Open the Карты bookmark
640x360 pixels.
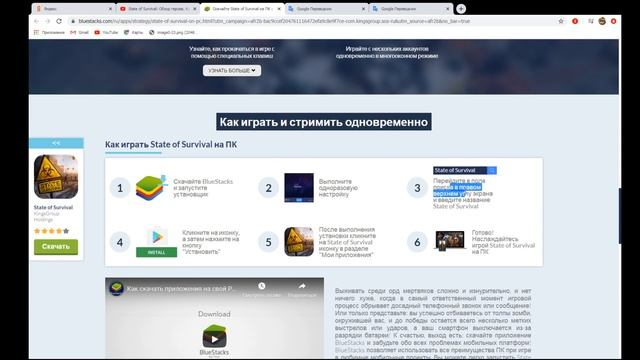click(133, 32)
